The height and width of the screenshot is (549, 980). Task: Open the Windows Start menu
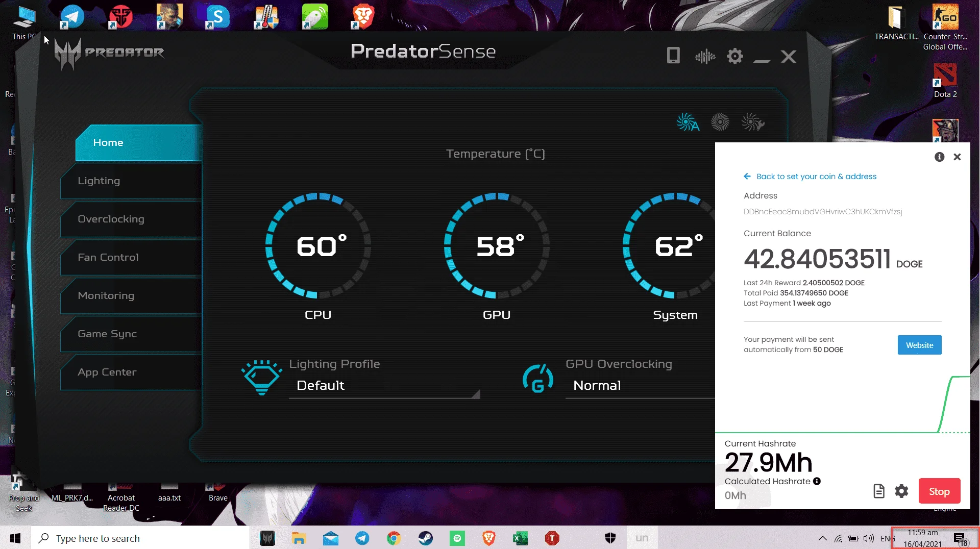click(x=15, y=538)
